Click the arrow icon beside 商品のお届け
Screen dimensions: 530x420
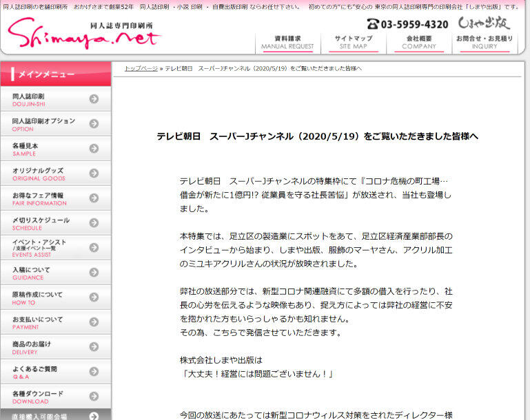point(94,347)
